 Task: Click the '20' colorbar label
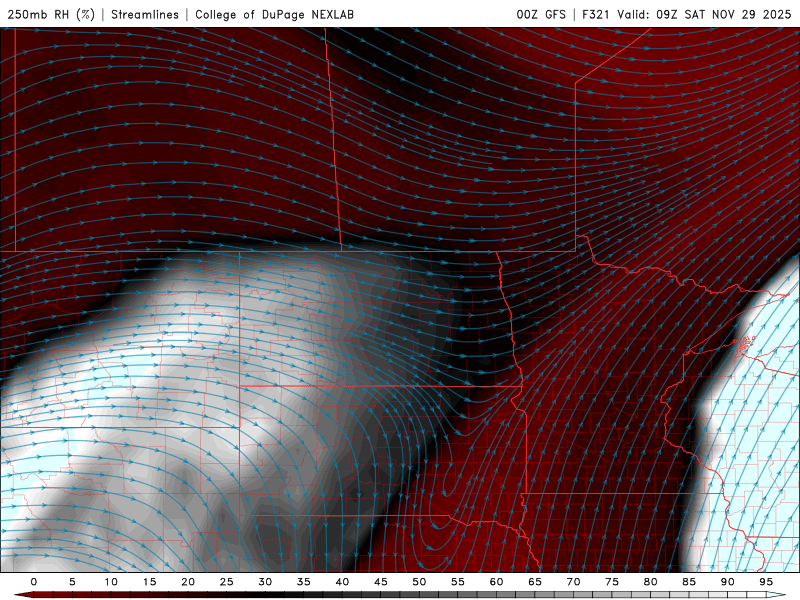click(188, 582)
